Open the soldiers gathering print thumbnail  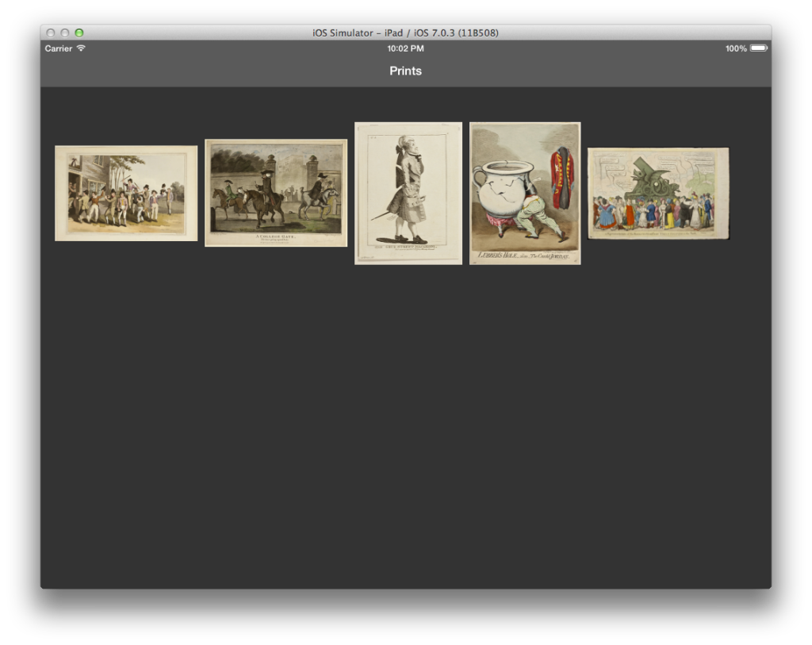tap(126, 194)
